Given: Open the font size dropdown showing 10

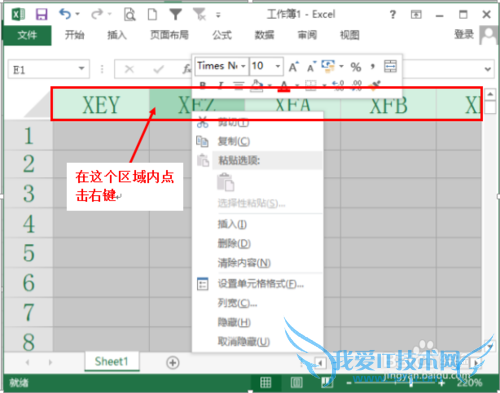Looking at the screenshot, I should (278, 66).
